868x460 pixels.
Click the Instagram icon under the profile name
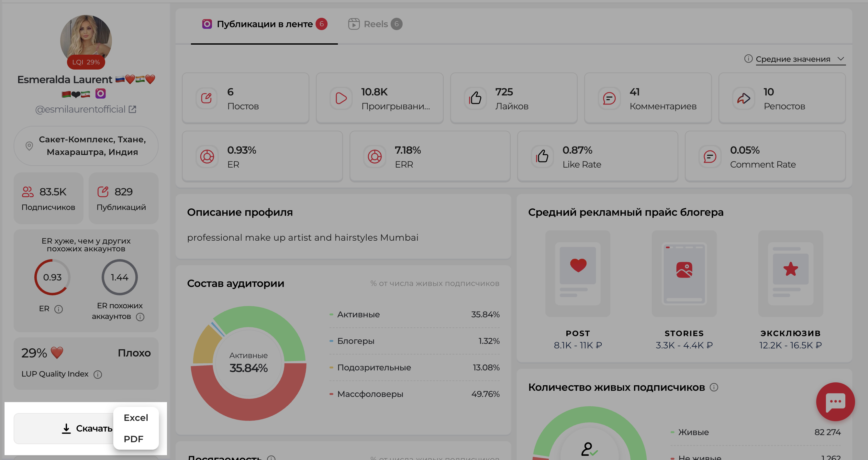tap(100, 93)
